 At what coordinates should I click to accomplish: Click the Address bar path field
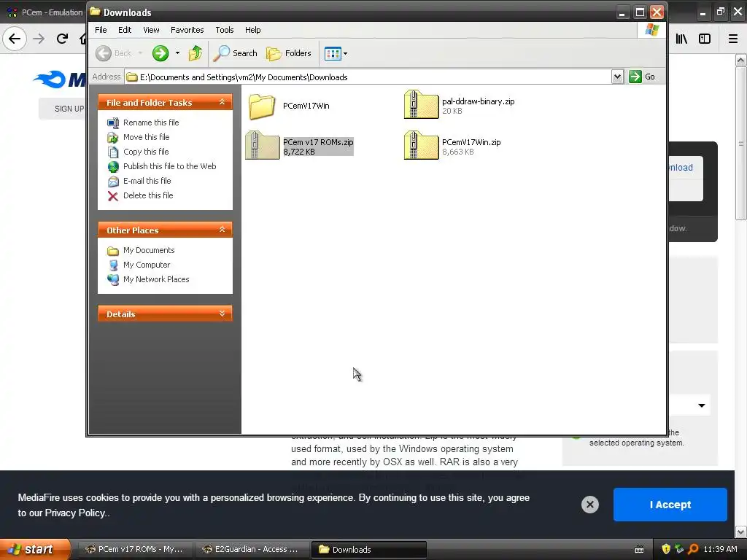[368, 77]
